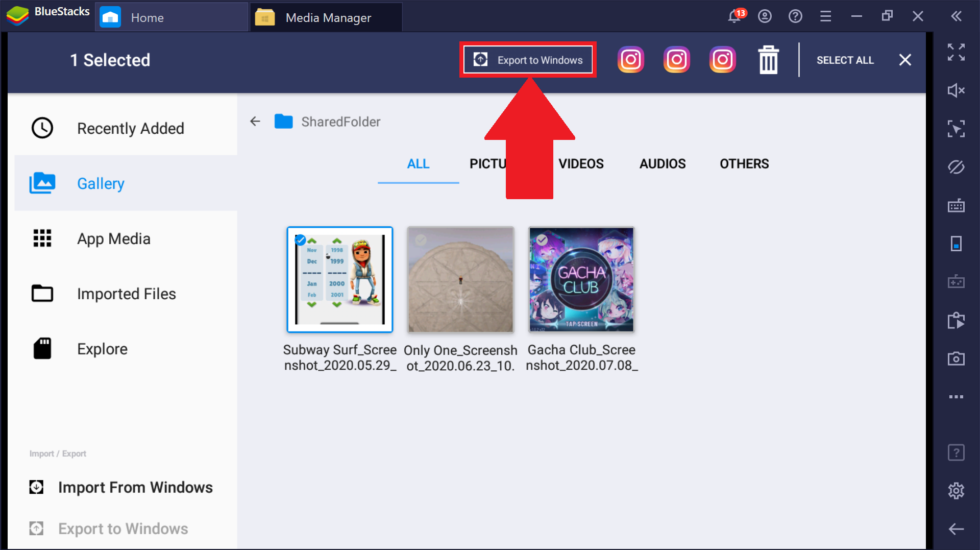Open the hamburger menu
980x550 pixels.
coord(825,16)
